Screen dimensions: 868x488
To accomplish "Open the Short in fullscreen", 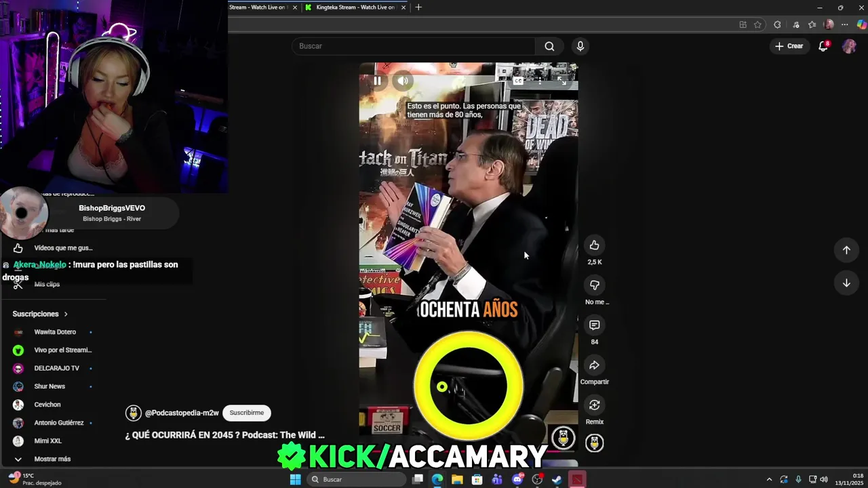I will [x=561, y=81].
